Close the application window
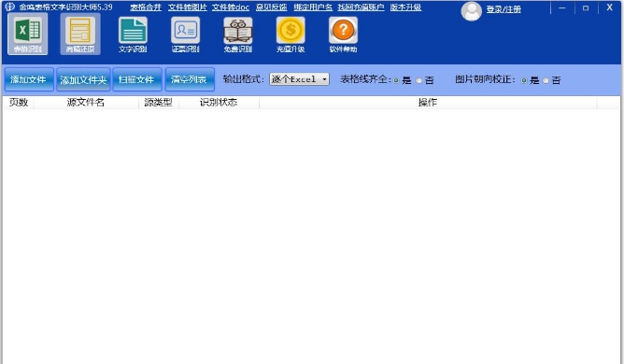Viewport: 624px width, 364px height. pyautogui.click(x=609, y=7)
